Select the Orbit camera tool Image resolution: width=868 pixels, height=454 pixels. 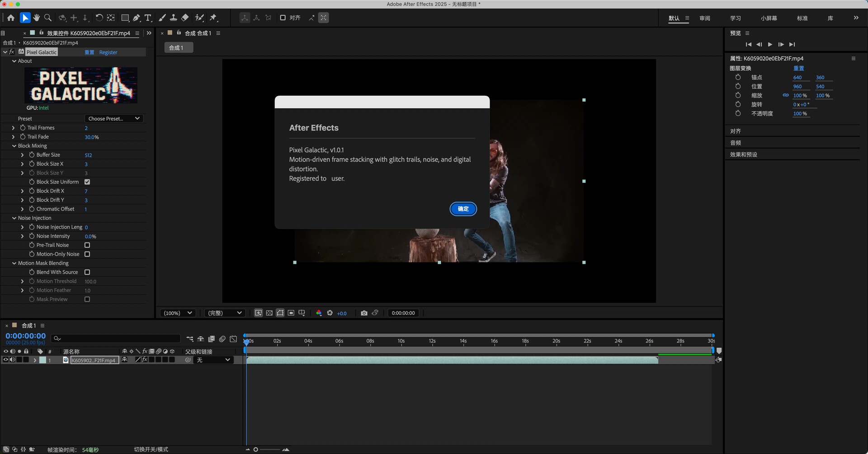[x=62, y=18]
